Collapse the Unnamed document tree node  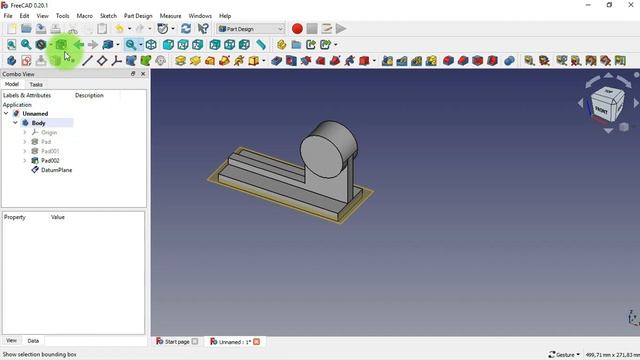click(x=6, y=113)
